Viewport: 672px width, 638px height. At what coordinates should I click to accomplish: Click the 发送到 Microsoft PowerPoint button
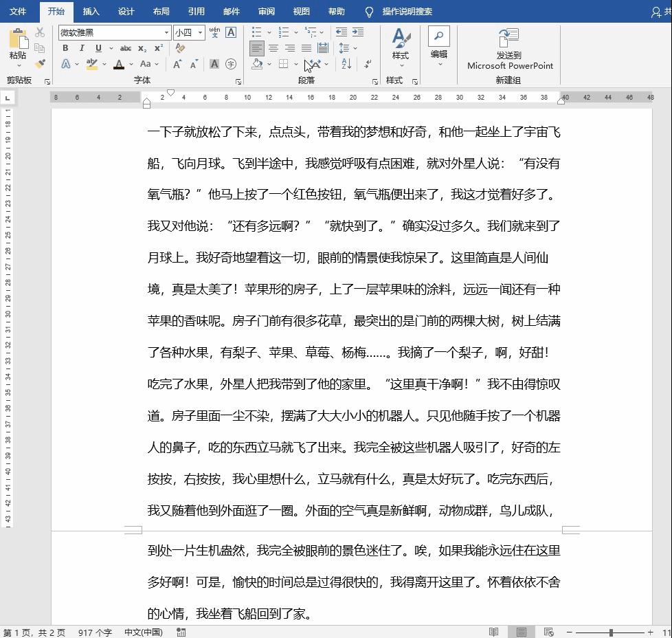pos(508,48)
